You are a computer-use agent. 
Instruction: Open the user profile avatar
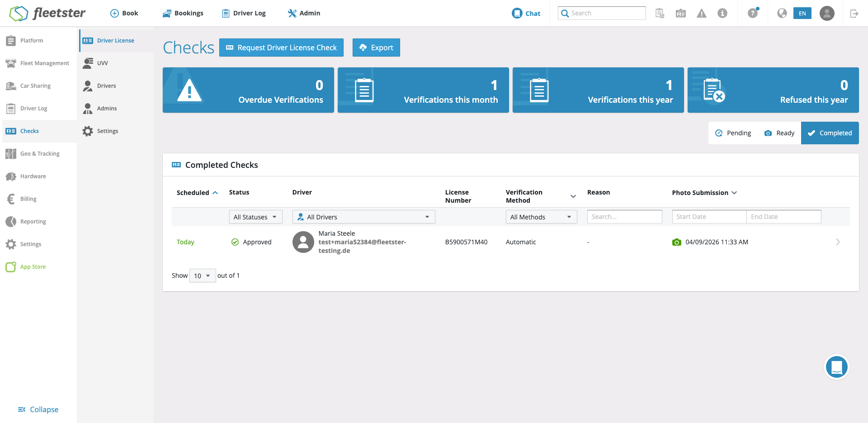pos(827,13)
